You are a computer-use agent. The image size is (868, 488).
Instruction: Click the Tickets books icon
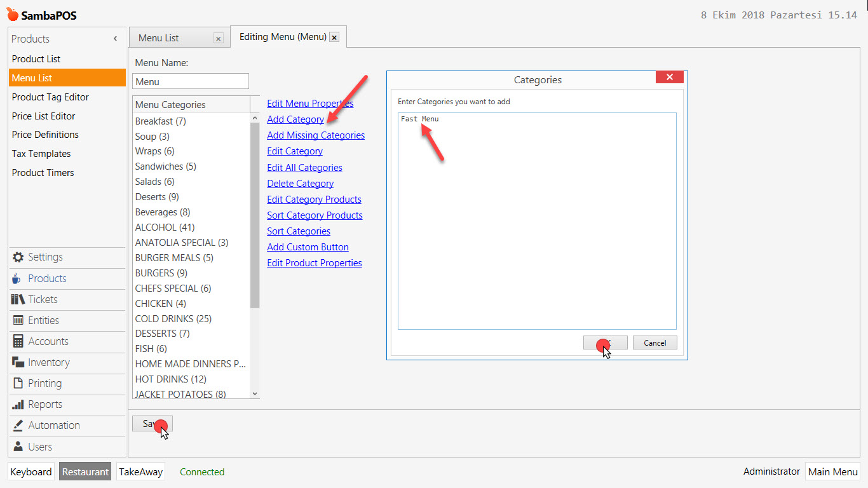coord(18,299)
